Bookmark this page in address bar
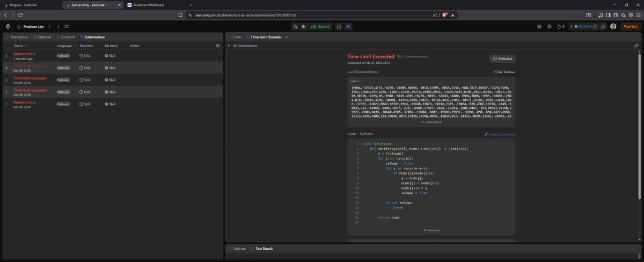The image size is (644, 262). coord(181,15)
